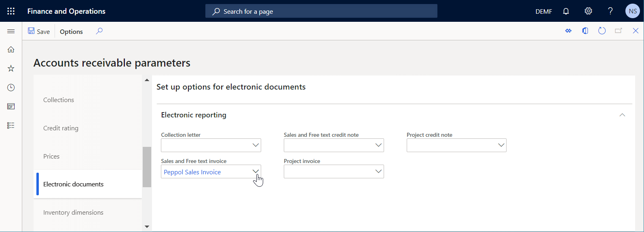Open the help question mark
644x232 pixels.
(x=610, y=11)
